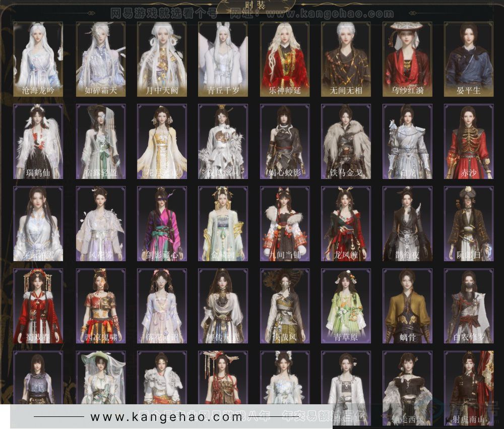Pick the 晏平生 blue outfit card
Image resolution: width=504 pixels, height=429 pixels.
click(x=468, y=59)
